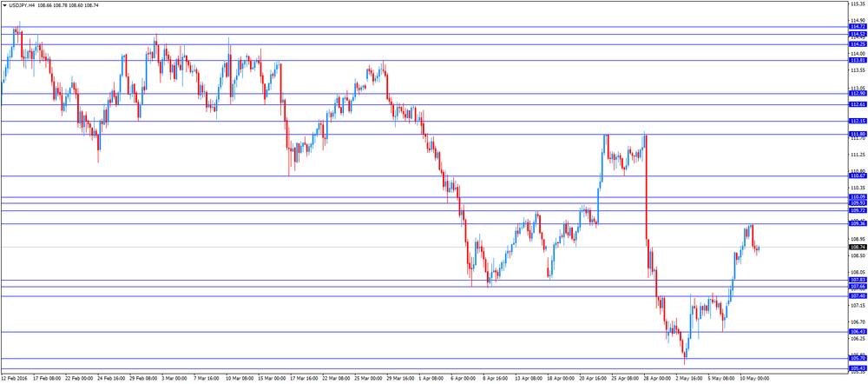Select the 110.67 horizontal level label

tap(858, 175)
